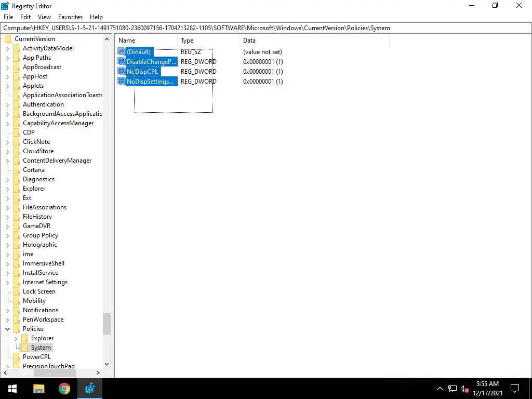This screenshot has width=532, height=399.
Task: Click tree horizontal scrollbar right arrow
Action: tap(98, 373)
